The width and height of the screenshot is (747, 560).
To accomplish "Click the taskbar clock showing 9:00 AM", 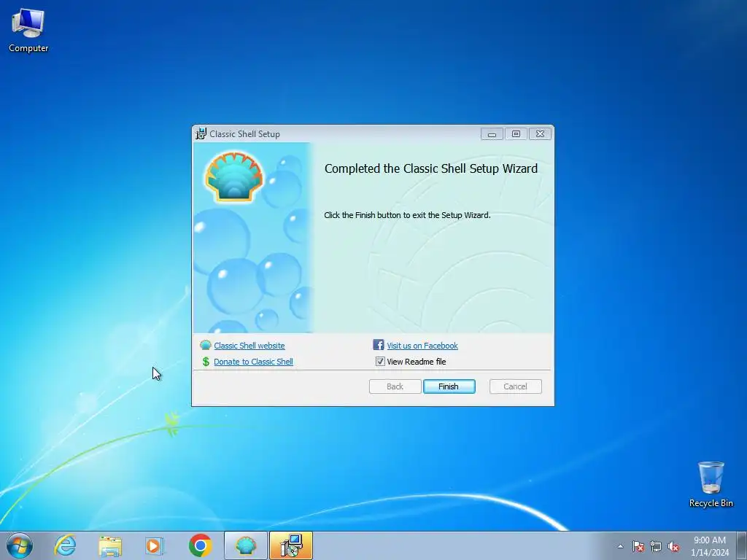I will coord(710,546).
